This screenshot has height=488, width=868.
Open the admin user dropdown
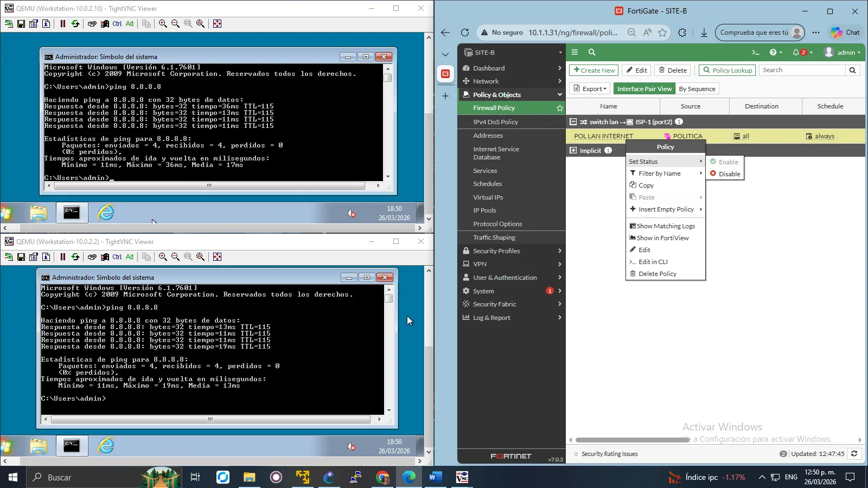pyautogui.click(x=843, y=53)
